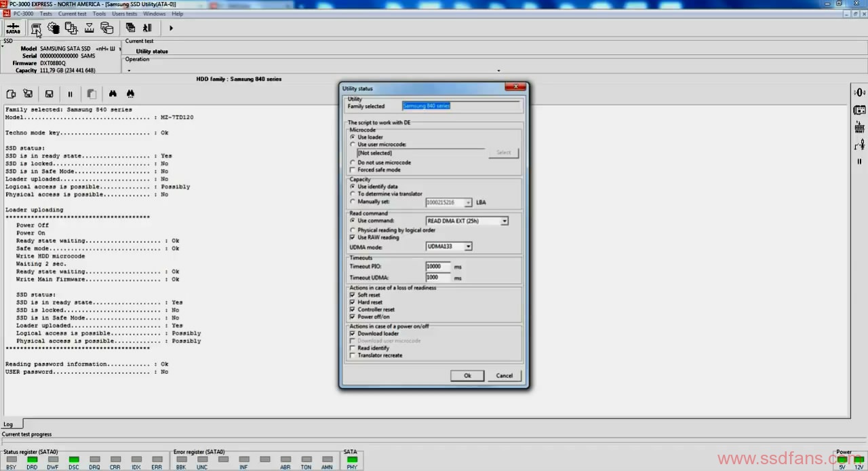Click the floppy disk save icon
868x471 pixels.
click(x=49, y=94)
